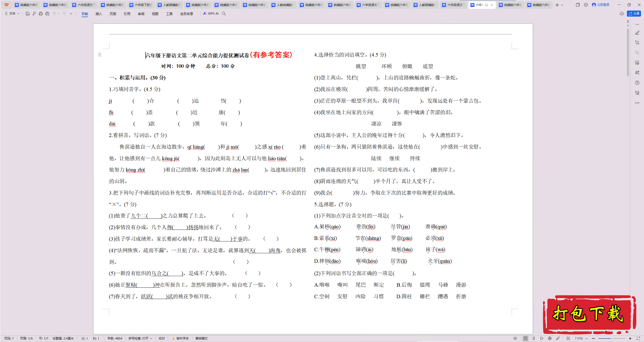644x342 pixels.
Task: Click the 立即登录 login link
Action: coord(600,5)
